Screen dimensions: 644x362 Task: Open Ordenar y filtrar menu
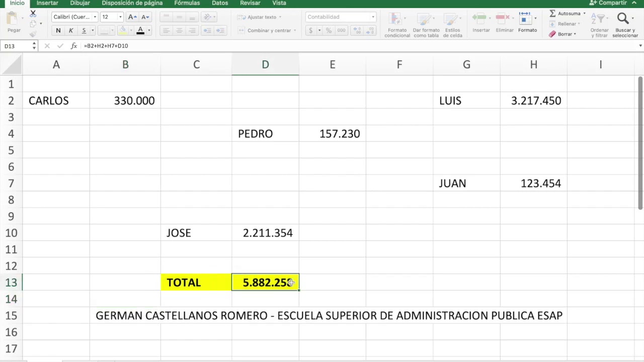click(599, 25)
